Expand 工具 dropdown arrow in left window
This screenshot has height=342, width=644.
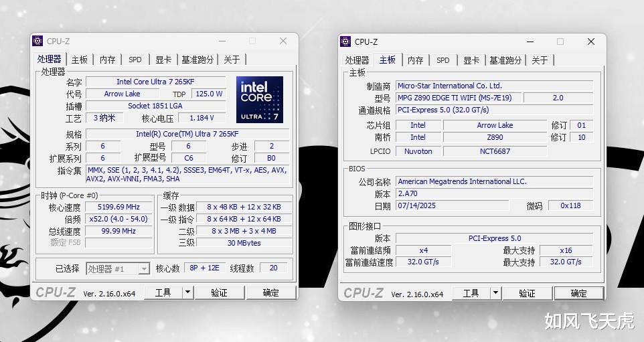pyautogui.click(x=187, y=292)
